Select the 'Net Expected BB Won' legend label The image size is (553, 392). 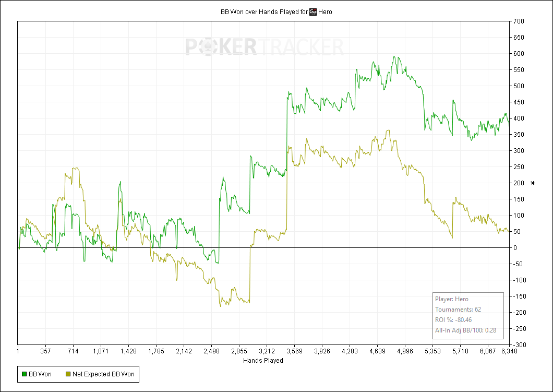[103, 374]
